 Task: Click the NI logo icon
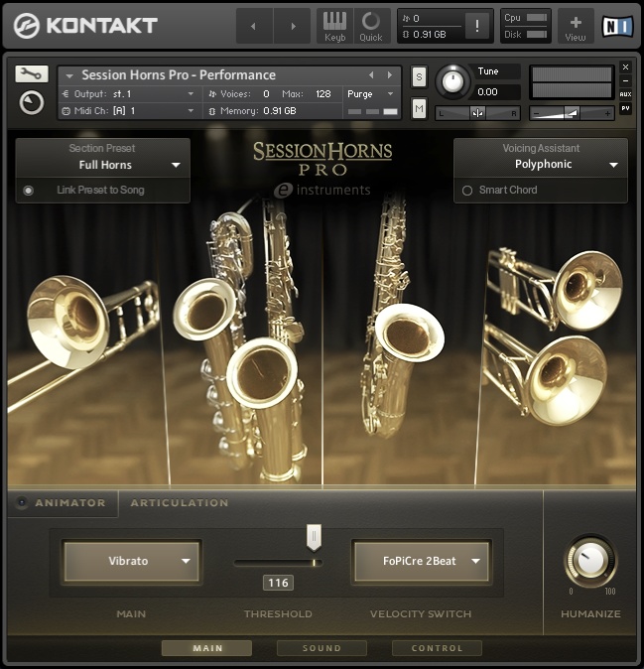[x=617, y=27]
